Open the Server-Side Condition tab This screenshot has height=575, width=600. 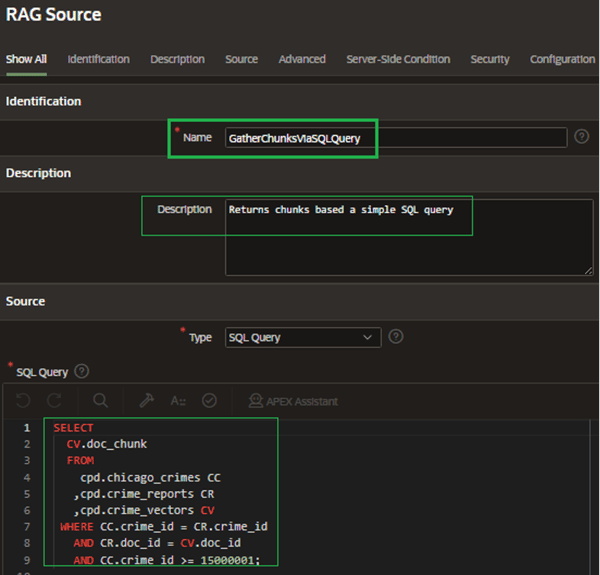(398, 59)
